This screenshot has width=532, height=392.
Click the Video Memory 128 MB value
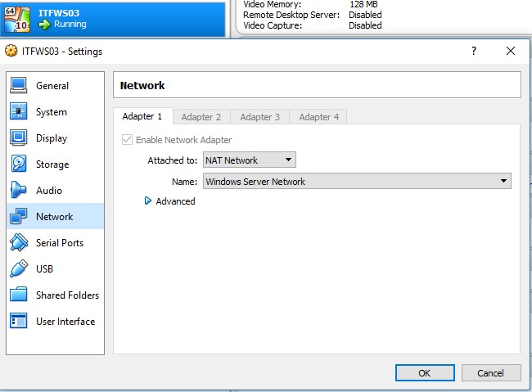pyautogui.click(x=363, y=4)
